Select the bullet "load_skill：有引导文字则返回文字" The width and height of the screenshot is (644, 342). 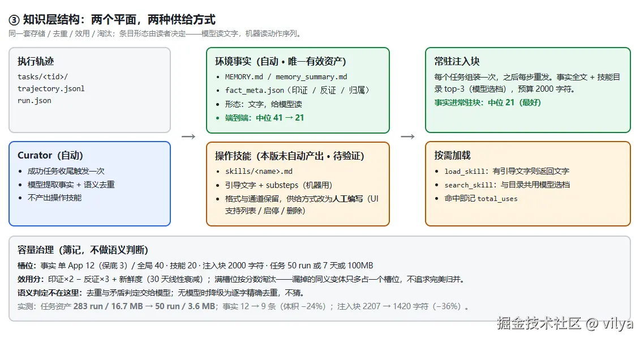pyautogui.click(x=507, y=171)
